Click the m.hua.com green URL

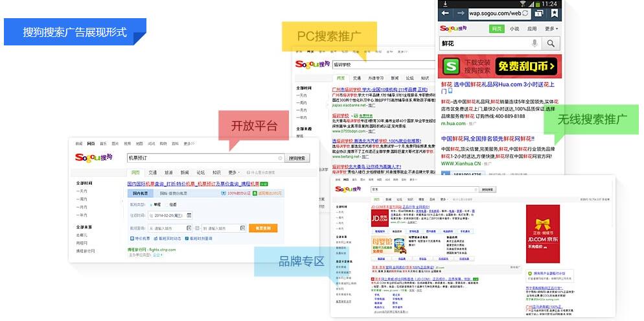point(454,123)
